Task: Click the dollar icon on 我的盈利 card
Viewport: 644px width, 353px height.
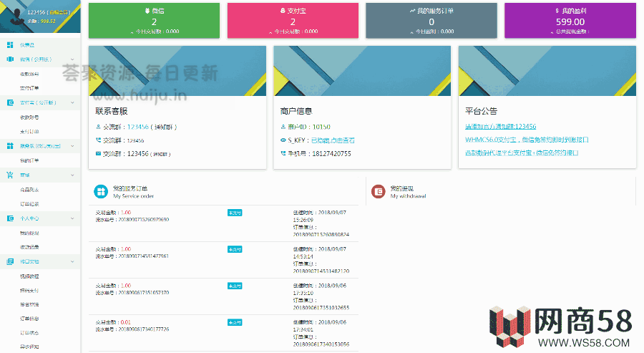Action: [x=557, y=11]
